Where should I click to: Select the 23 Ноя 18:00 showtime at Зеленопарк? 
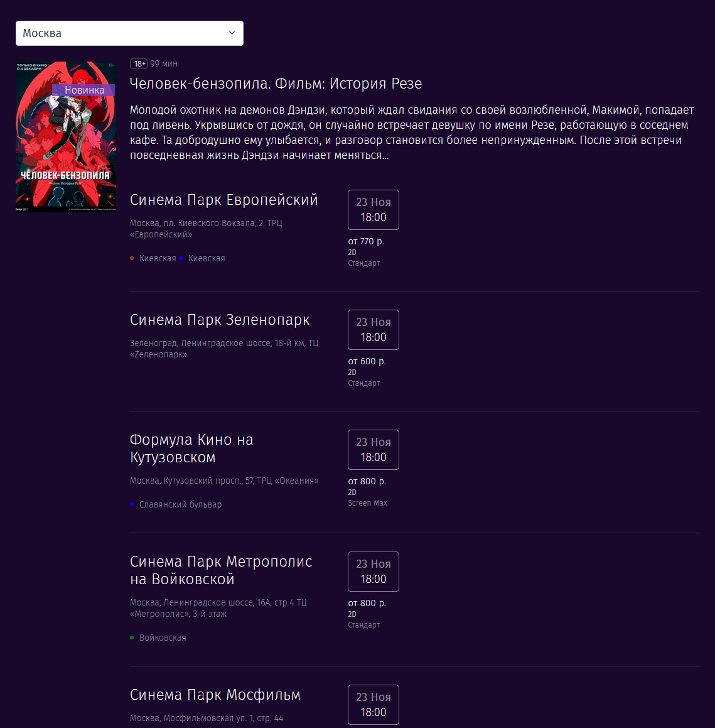pyautogui.click(x=374, y=330)
